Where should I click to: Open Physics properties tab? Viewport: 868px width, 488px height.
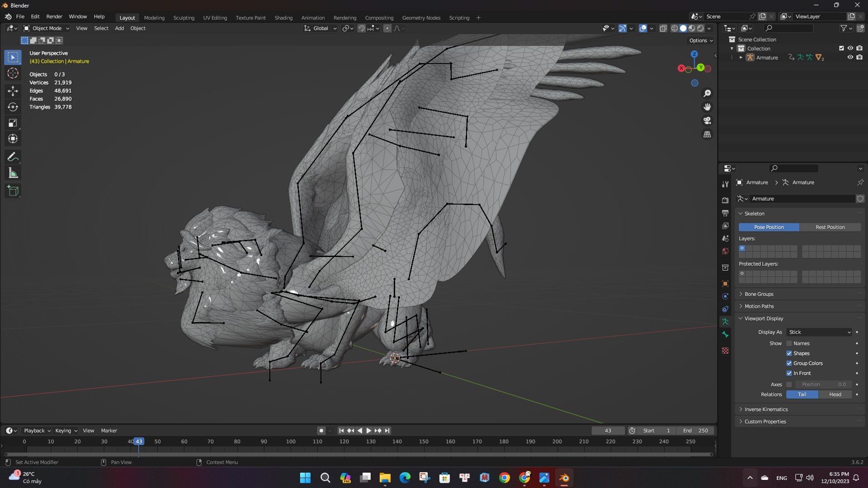[725, 296]
